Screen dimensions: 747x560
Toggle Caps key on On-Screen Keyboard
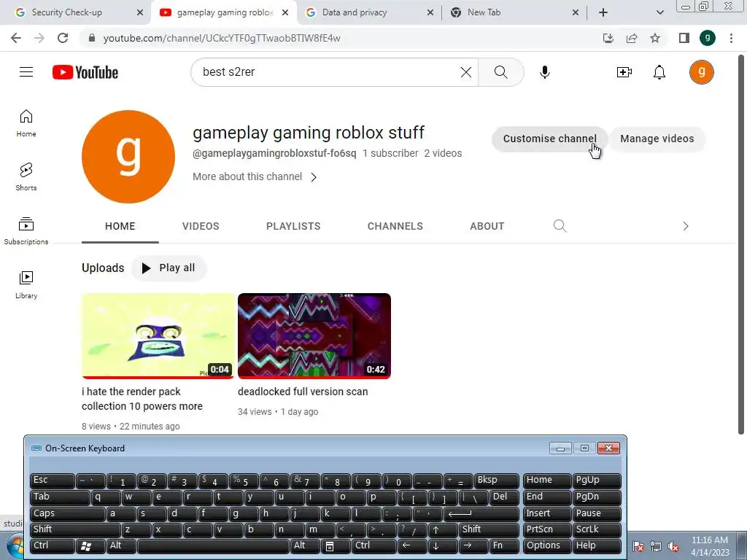pyautogui.click(x=67, y=514)
